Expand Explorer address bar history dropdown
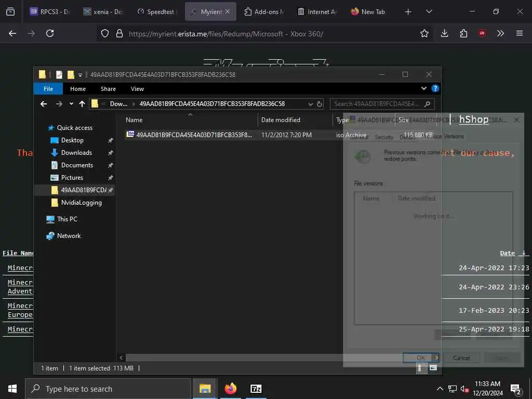The height and width of the screenshot is (399, 532). [310, 104]
